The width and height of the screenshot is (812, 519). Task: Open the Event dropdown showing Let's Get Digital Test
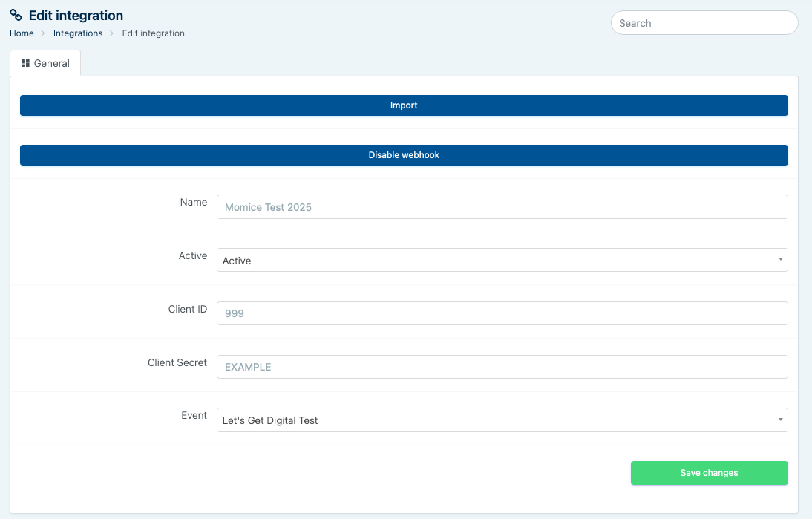click(502, 420)
